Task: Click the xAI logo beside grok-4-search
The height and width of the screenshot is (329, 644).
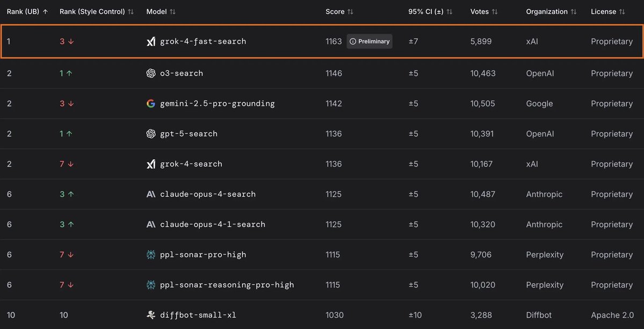Action: click(151, 164)
